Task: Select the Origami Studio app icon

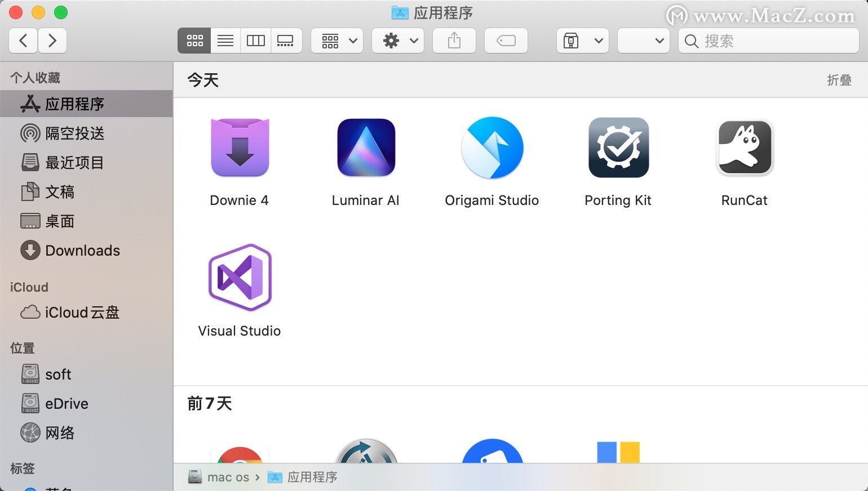Action: pyautogui.click(x=492, y=148)
